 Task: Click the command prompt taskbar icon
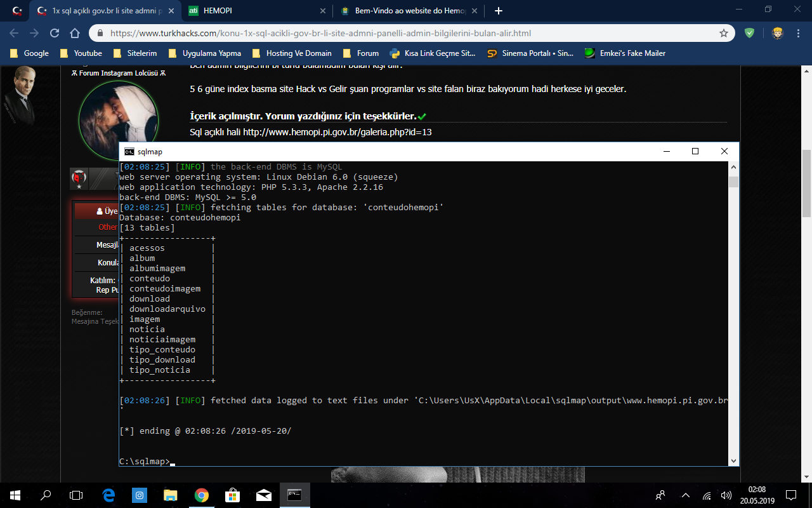pyautogui.click(x=295, y=495)
